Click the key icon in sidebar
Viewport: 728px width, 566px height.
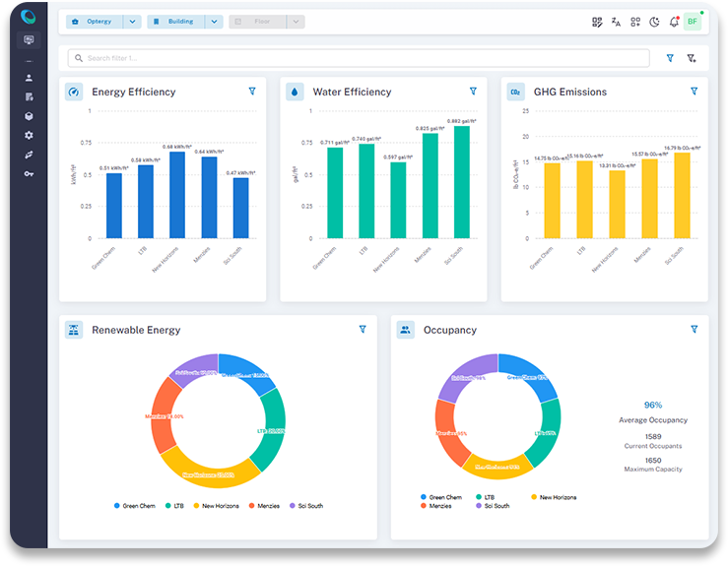coord(29,173)
